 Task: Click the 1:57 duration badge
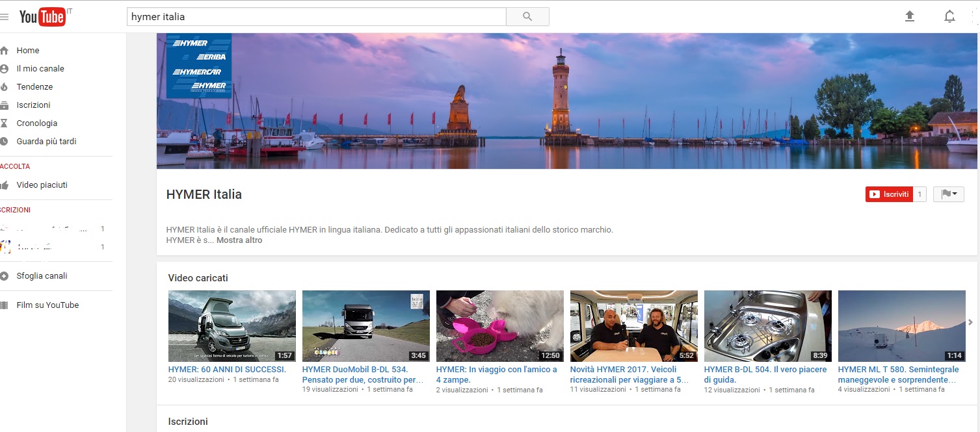coord(284,355)
